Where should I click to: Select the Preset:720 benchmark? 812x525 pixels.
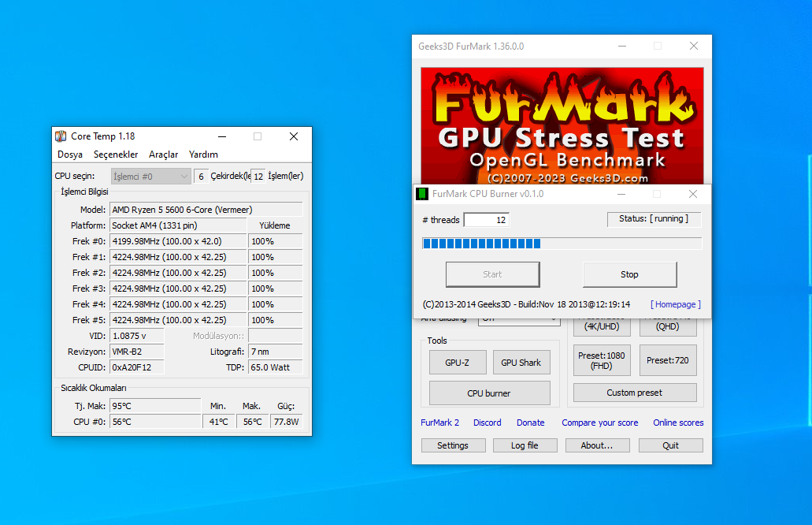(x=668, y=361)
